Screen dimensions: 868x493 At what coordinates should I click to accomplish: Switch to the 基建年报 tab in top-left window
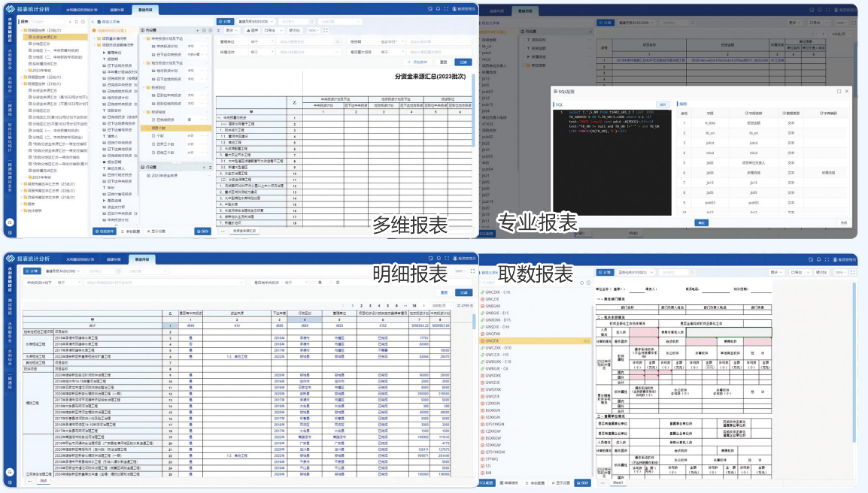[x=118, y=9]
